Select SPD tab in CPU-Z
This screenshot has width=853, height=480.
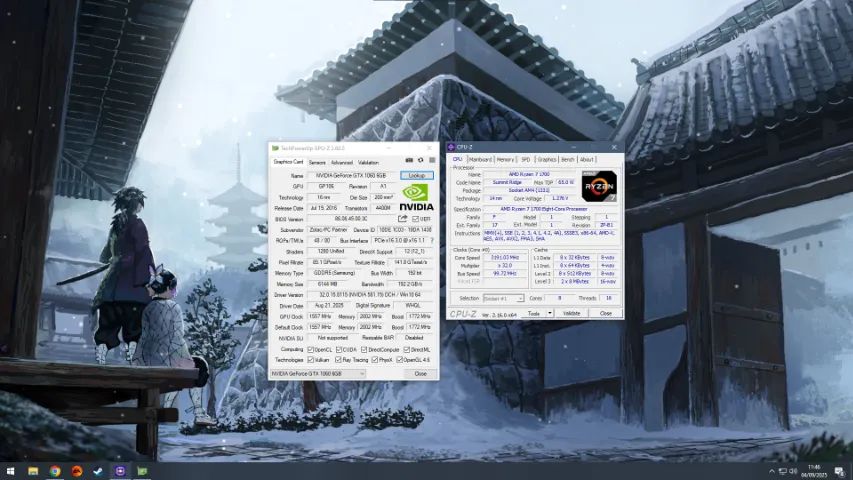(x=526, y=159)
